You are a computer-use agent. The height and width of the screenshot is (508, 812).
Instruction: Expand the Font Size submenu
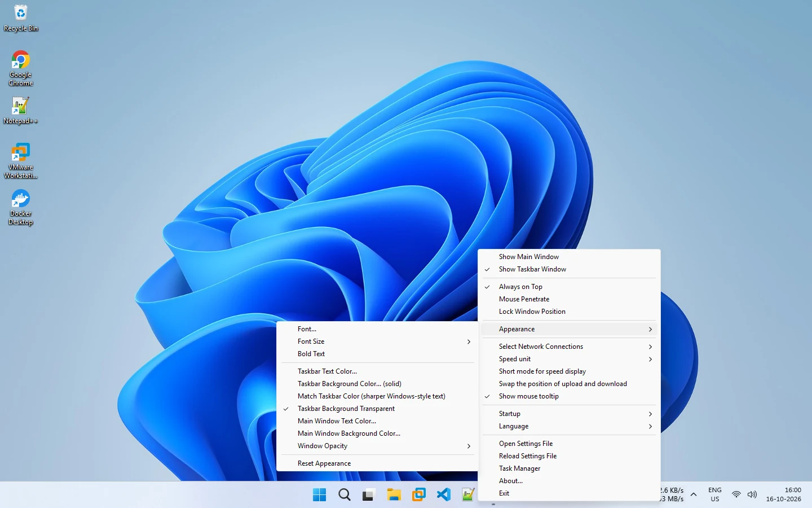(x=377, y=341)
